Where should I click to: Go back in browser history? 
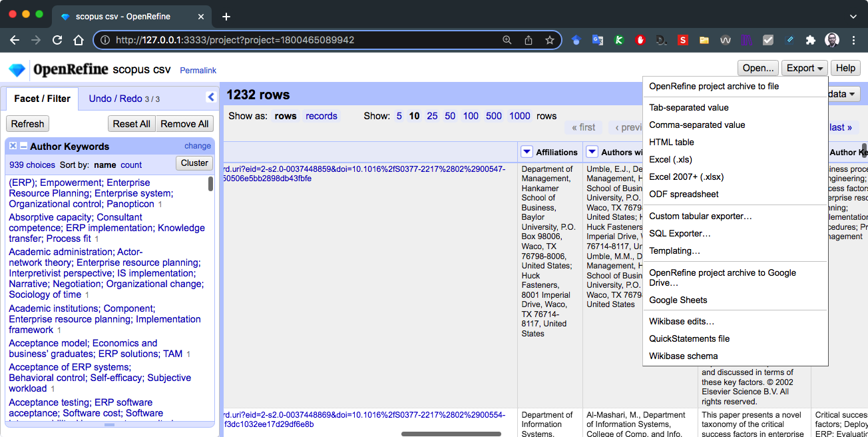15,40
